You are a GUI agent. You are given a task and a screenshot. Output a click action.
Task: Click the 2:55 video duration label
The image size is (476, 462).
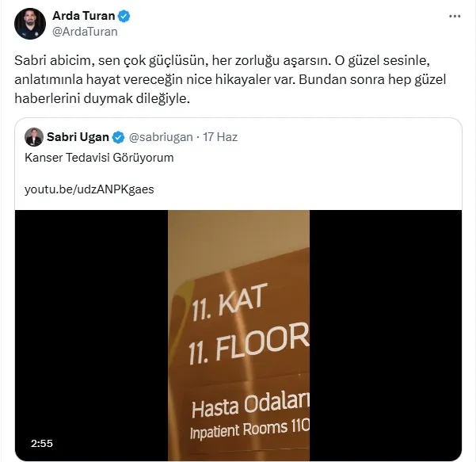(42, 444)
